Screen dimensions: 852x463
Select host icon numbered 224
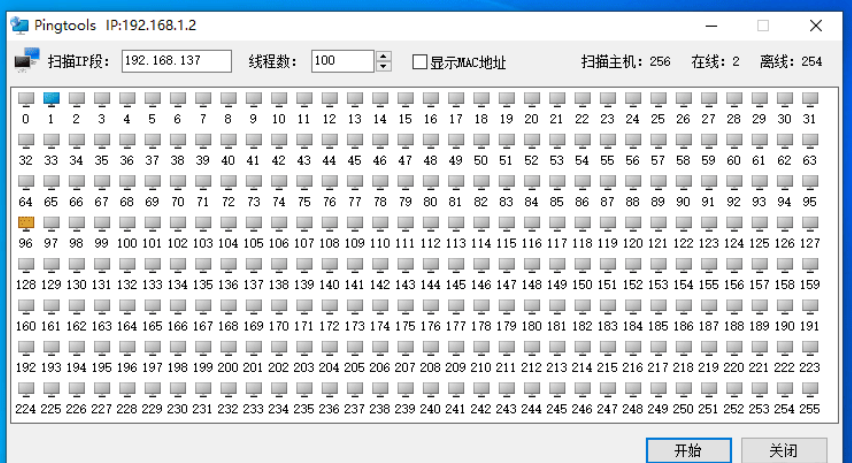click(26, 389)
